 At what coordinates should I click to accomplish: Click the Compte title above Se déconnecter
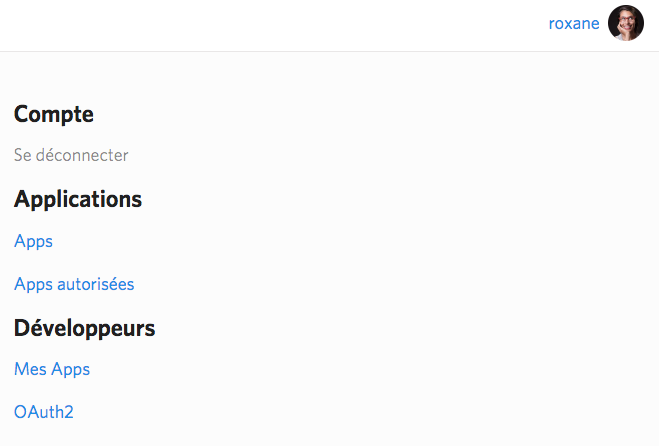pyautogui.click(x=54, y=114)
